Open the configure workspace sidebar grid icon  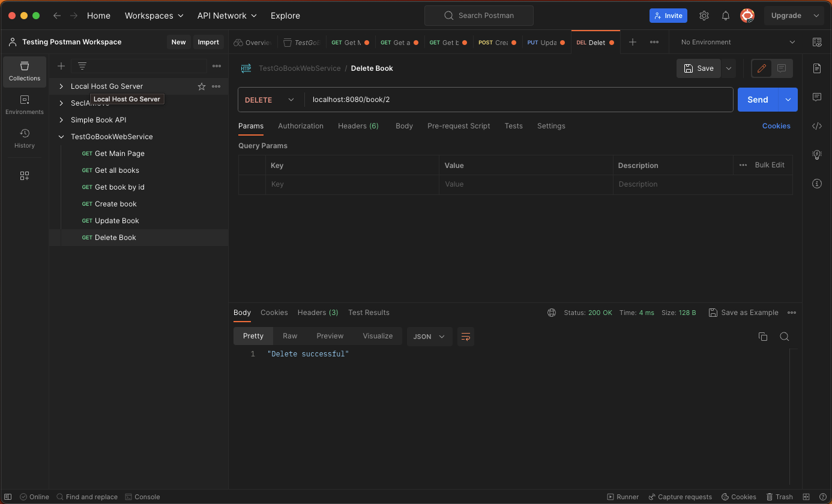click(x=25, y=176)
